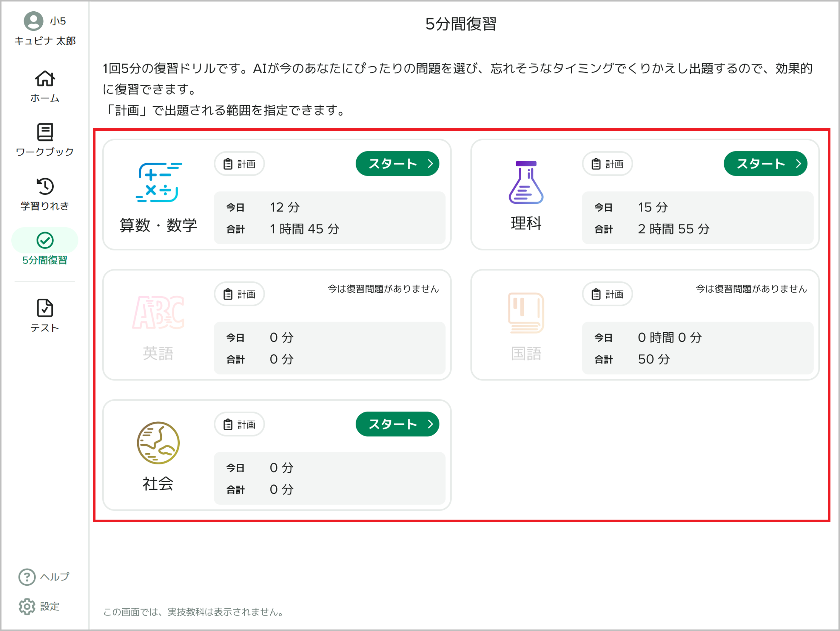
Task: Click 50 分 total value for 国語
Action: coord(653,359)
